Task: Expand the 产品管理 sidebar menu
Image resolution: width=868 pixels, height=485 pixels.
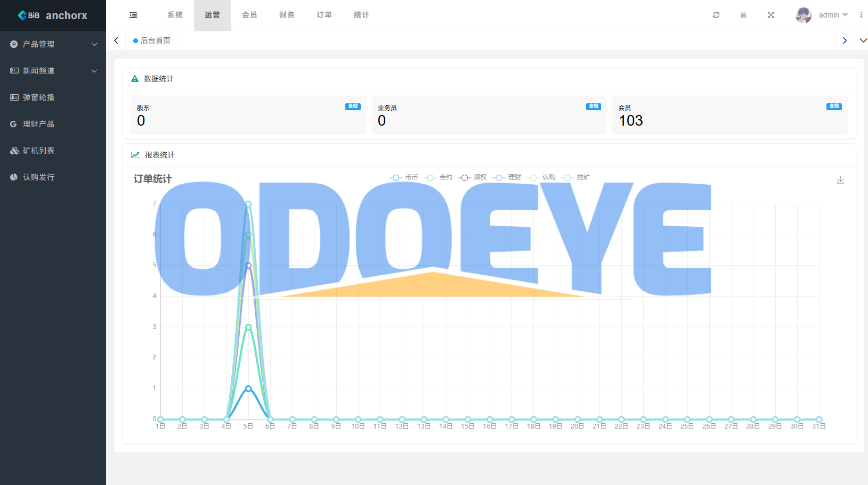Action: [53, 44]
